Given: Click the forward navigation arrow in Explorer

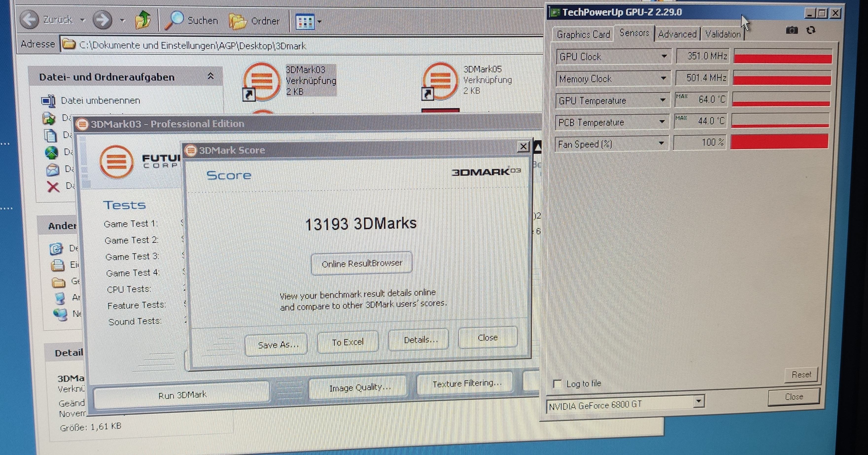Looking at the screenshot, I should pyautogui.click(x=103, y=19).
